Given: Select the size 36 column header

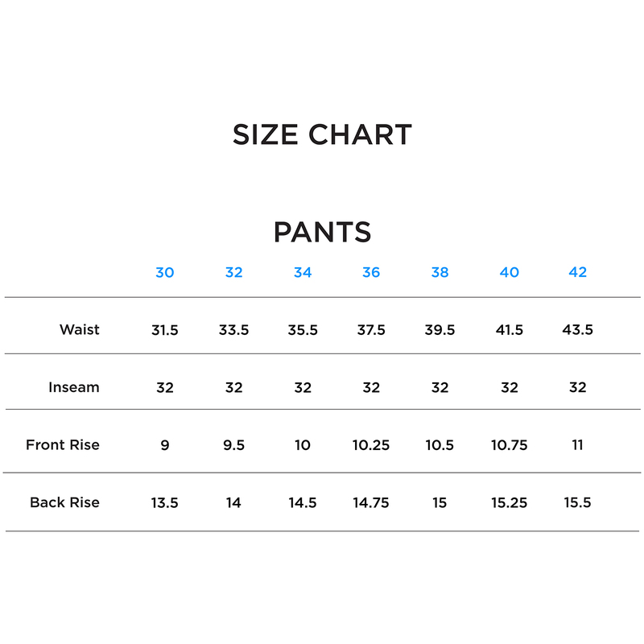Looking at the screenshot, I should pos(371,272).
